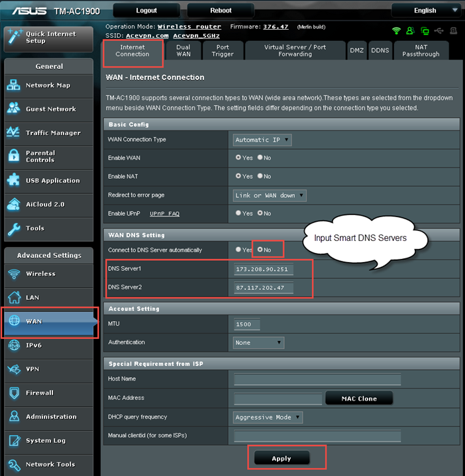Image resolution: width=465 pixels, height=476 pixels.
Task: Open the Authentication dropdown
Action: pos(258,343)
